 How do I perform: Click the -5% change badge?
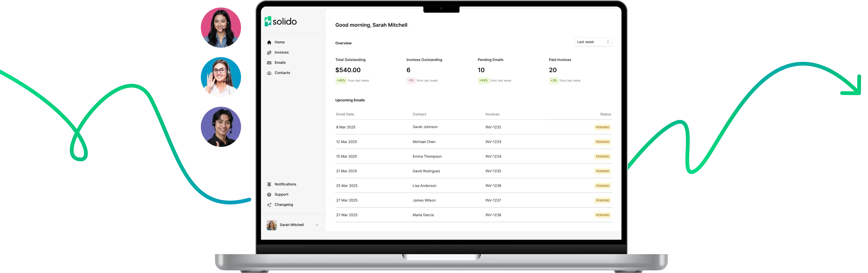coord(411,81)
